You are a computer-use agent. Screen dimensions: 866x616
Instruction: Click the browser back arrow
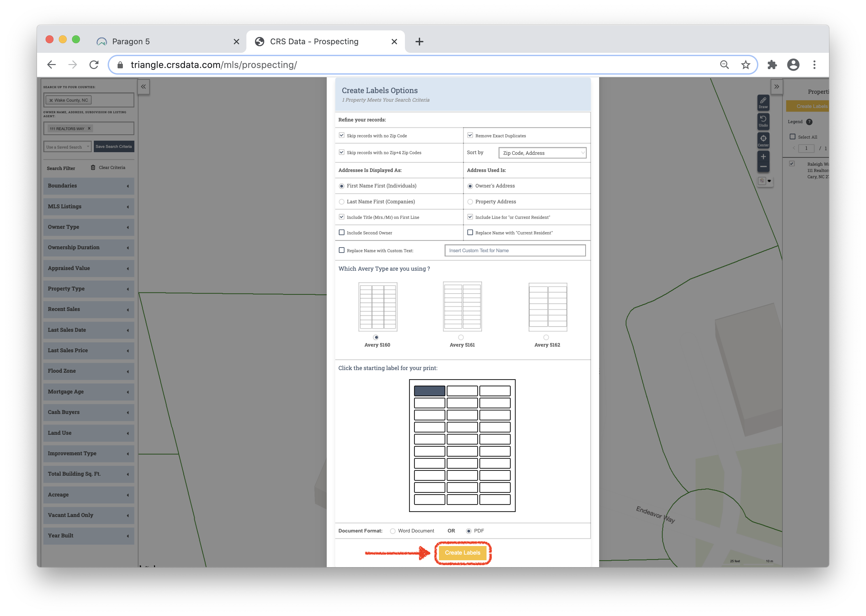(52, 64)
